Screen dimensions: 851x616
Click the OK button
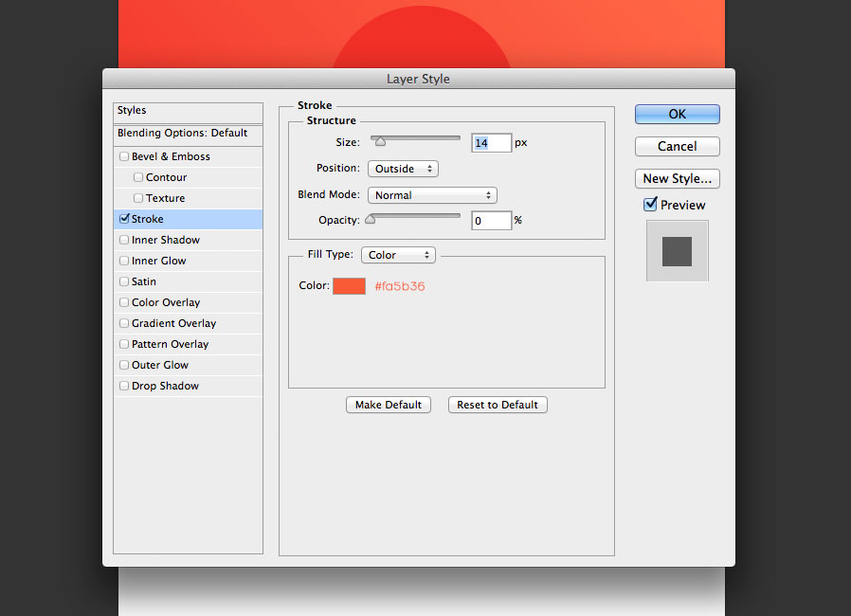[x=677, y=113]
